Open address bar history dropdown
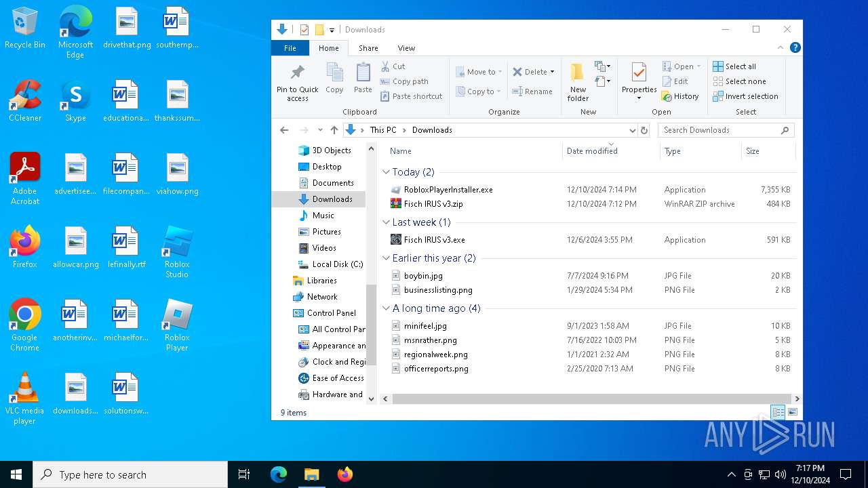The image size is (868, 488). coord(632,130)
